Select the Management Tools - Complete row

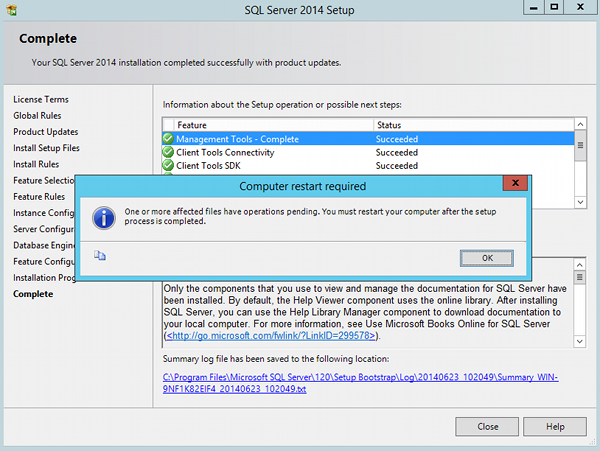(368, 139)
